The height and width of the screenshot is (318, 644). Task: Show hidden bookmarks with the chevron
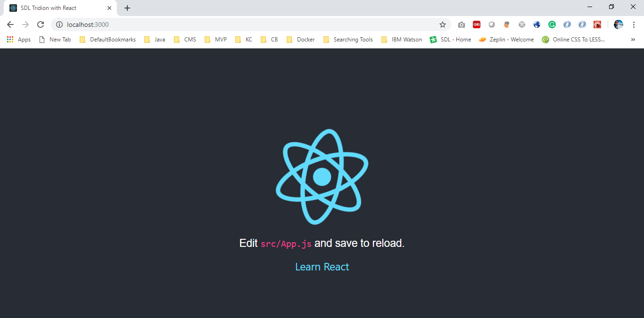(x=633, y=40)
